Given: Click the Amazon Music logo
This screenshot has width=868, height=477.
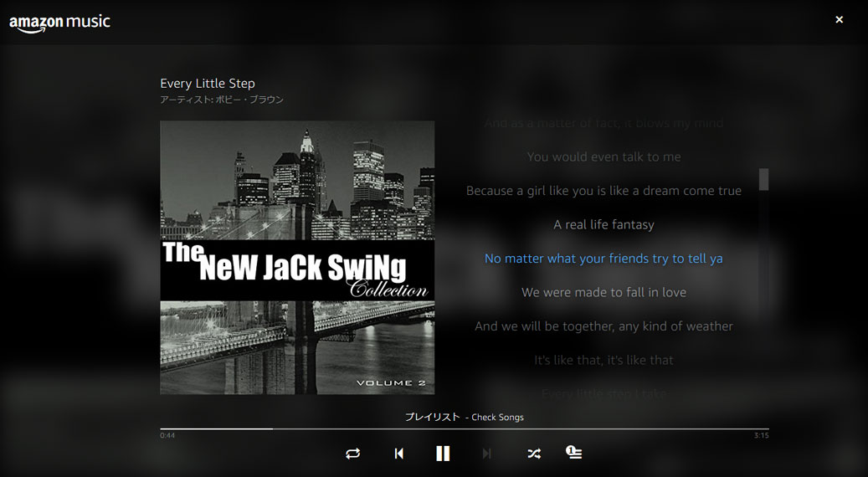Looking at the screenshot, I should [x=59, y=23].
